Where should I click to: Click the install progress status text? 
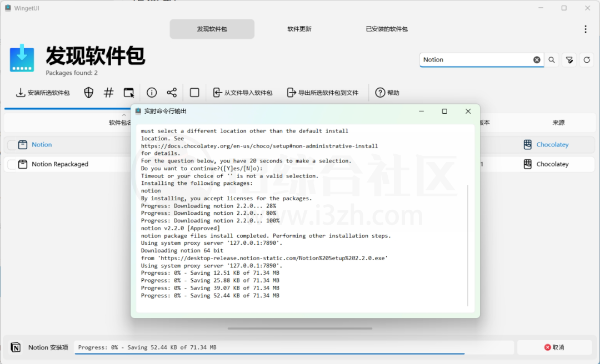click(147, 347)
